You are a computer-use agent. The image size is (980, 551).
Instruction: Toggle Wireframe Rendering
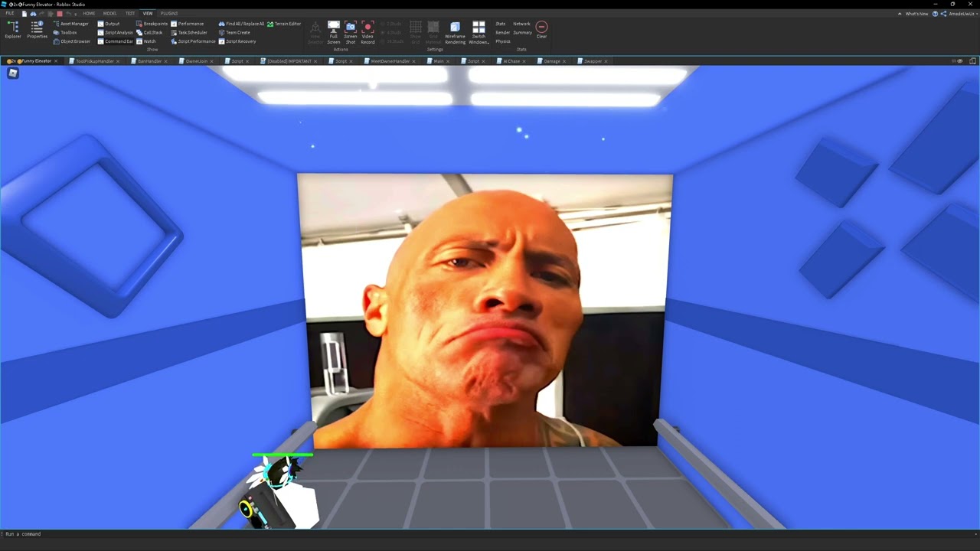coord(455,33)
